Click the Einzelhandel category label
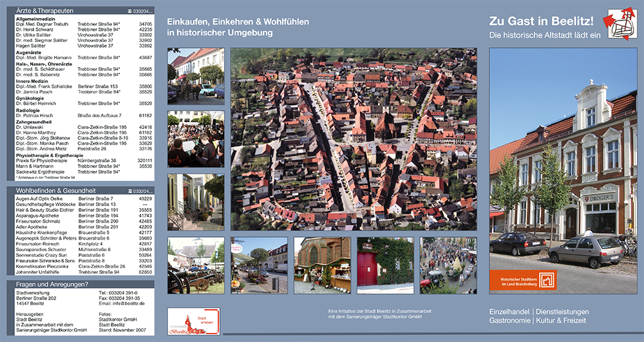The width and height of the screenshot is (644, 342). click(x=510, y=312)
